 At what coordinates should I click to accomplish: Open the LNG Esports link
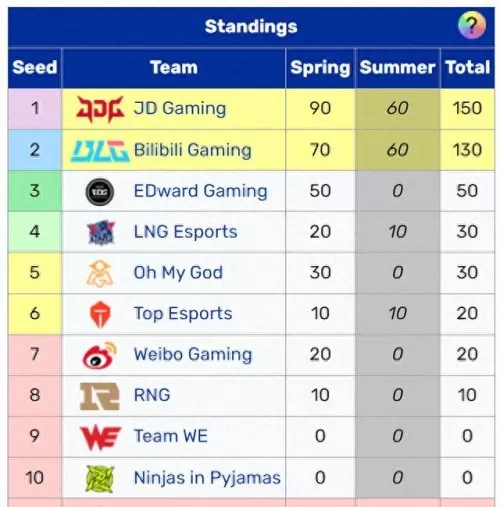(185, 232)
